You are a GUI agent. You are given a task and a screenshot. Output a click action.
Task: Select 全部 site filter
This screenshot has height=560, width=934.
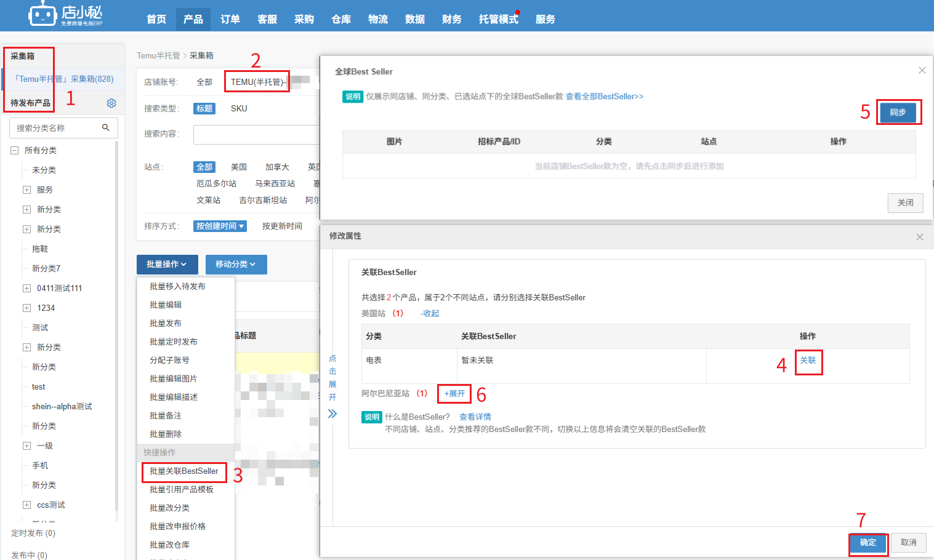click(x=204, y=167)
